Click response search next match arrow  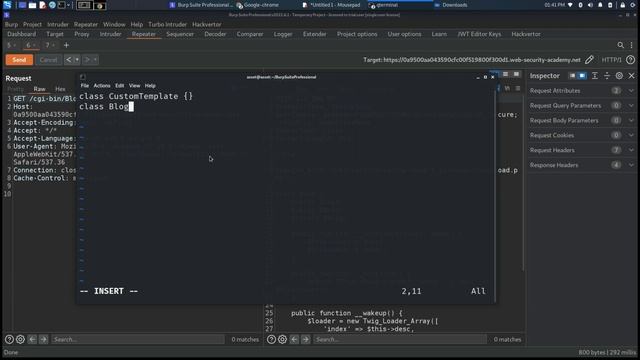[x=306, y=339]
